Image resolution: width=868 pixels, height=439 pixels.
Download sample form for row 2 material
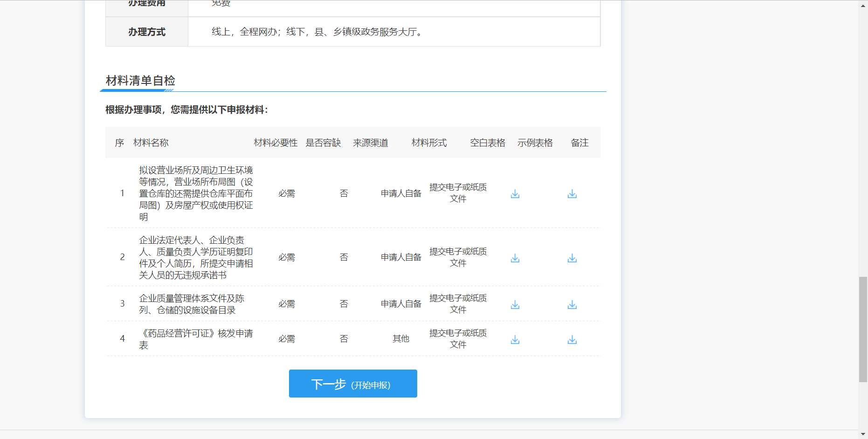pos(572,258)
